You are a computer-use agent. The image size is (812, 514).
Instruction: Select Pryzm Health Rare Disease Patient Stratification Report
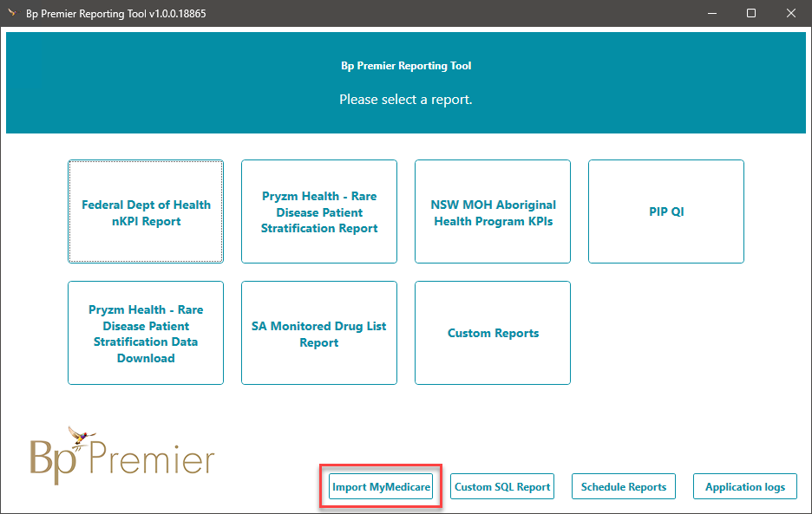[319, 212]
